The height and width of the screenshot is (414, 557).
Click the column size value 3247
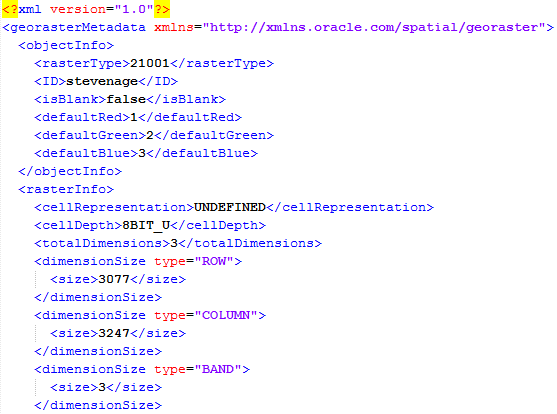114,333
